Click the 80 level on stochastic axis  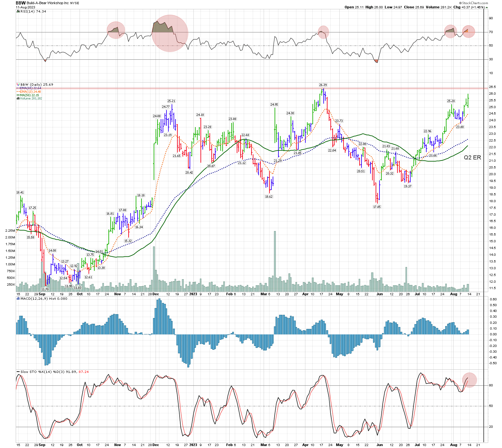[x=491, y=385]
